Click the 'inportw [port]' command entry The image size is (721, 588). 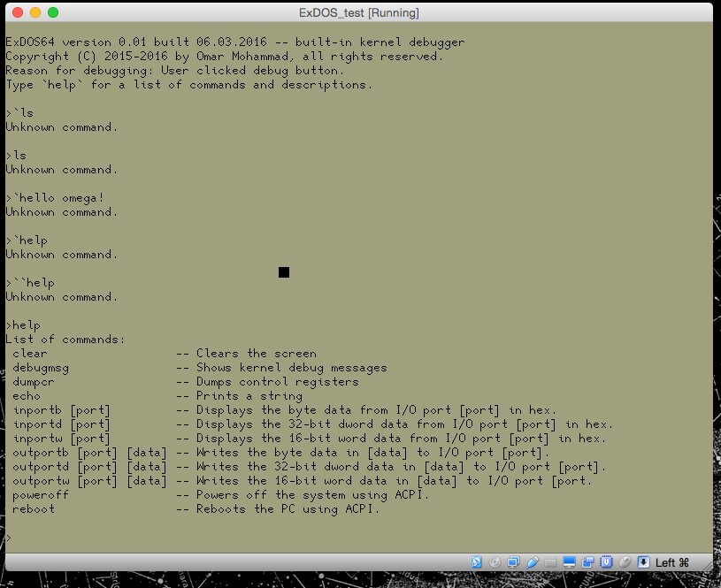62,439
